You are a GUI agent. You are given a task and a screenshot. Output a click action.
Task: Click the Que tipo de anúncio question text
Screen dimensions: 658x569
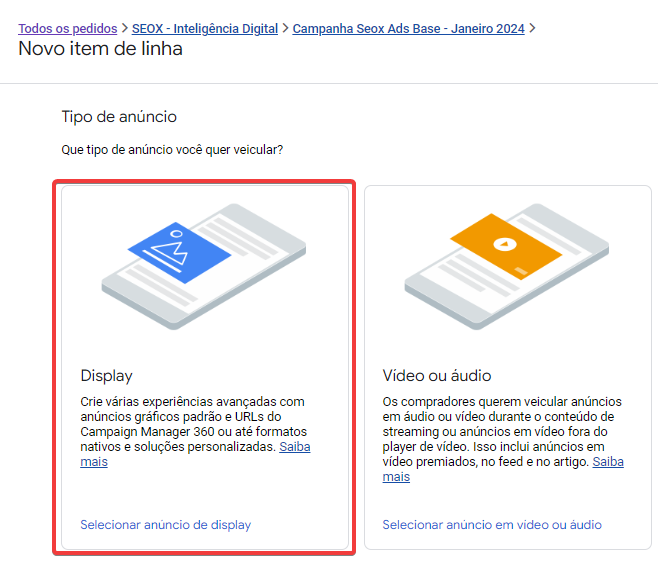point(172,150)
